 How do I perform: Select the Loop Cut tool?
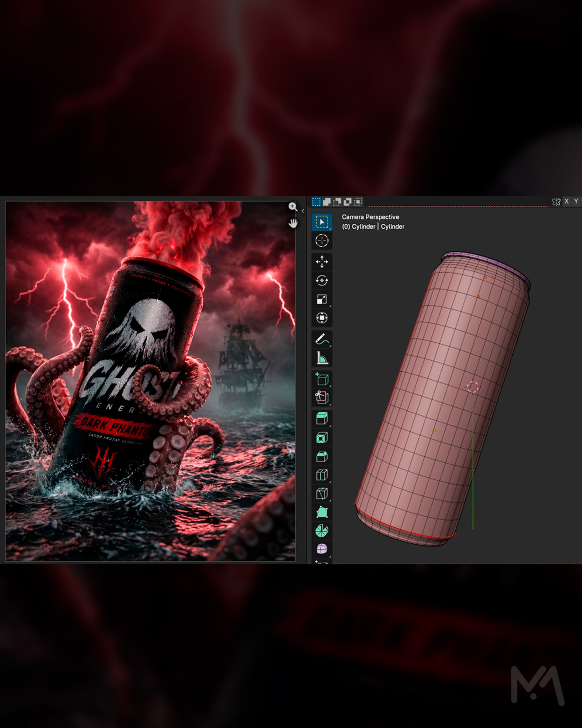[321, 475]
